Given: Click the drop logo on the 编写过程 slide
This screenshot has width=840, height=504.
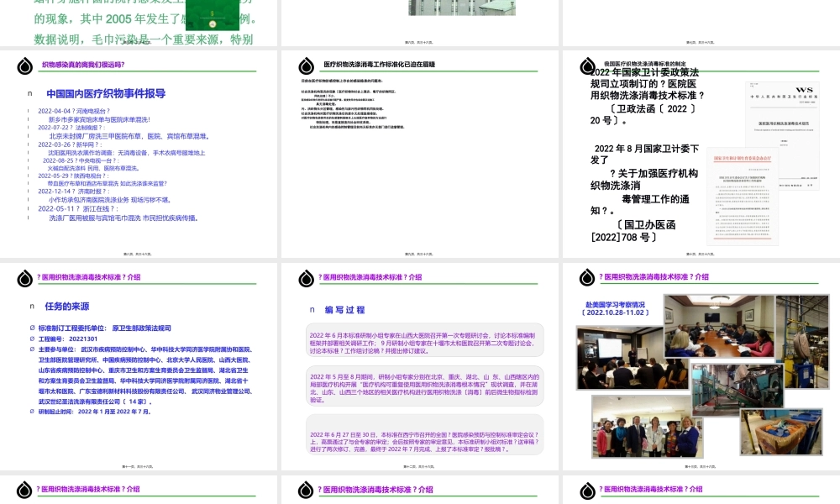Looking at the screenshot, I should tap(307, 278).
